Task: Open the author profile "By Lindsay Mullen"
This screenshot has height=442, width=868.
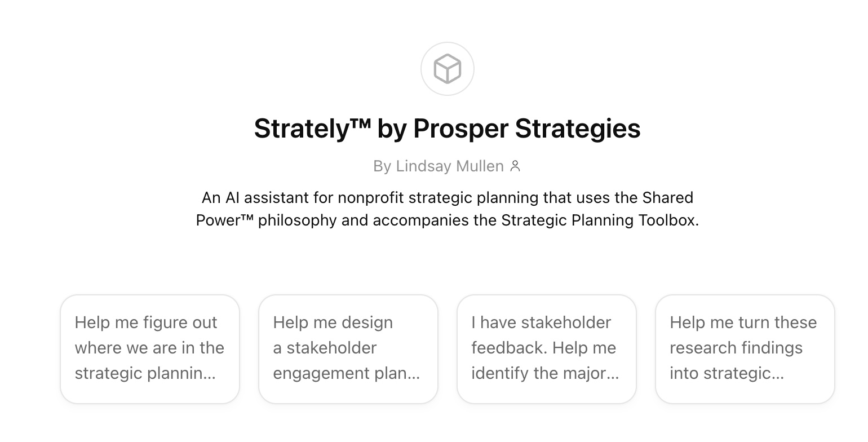Action: click(439, 166)
